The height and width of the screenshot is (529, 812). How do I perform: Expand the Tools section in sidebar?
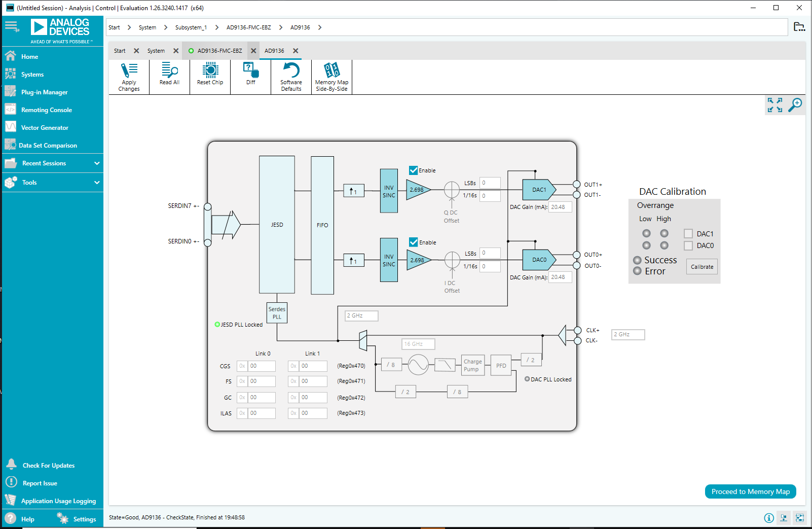pos(97,183)
